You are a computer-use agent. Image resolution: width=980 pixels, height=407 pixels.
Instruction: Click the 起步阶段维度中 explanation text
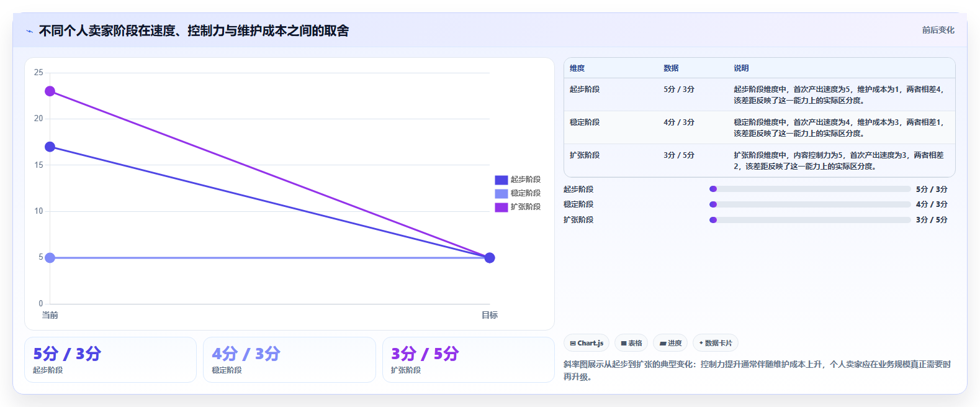pyautogui.click(x=838, y=95)
